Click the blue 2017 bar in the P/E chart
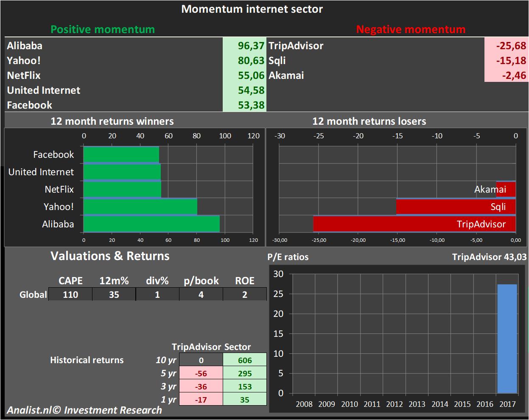Screen dimensions: 529x420 pyautogui.click(x=507, y=339)
